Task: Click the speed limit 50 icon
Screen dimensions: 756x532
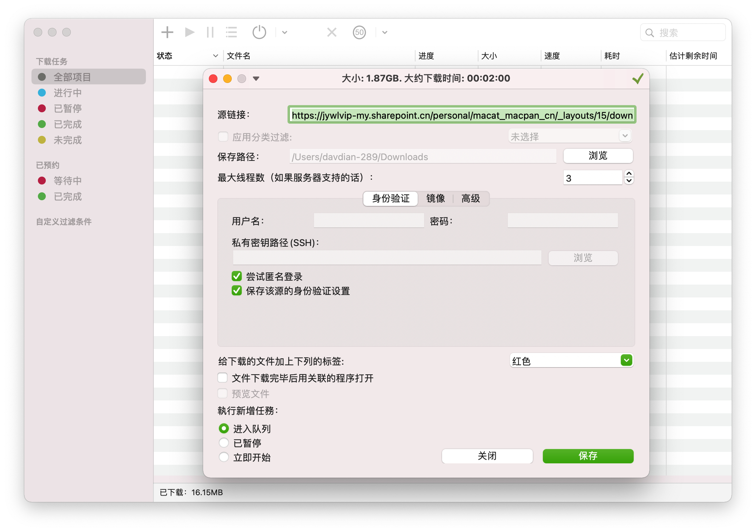Action: click(359, 33)
